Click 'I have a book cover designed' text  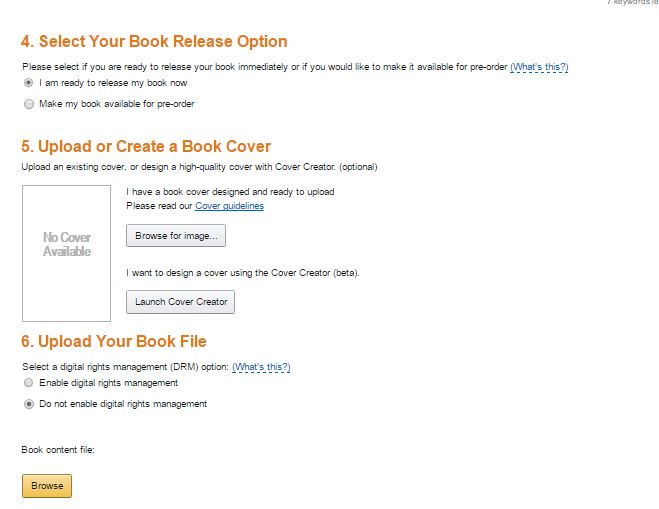pyautogui.click(x=230, y=192)
